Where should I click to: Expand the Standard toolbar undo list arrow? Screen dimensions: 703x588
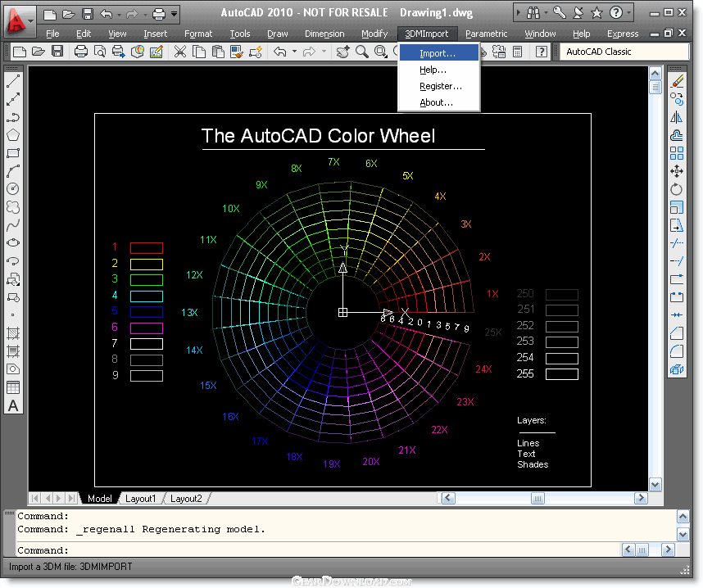pyautogui.click(x=295, y=52)
